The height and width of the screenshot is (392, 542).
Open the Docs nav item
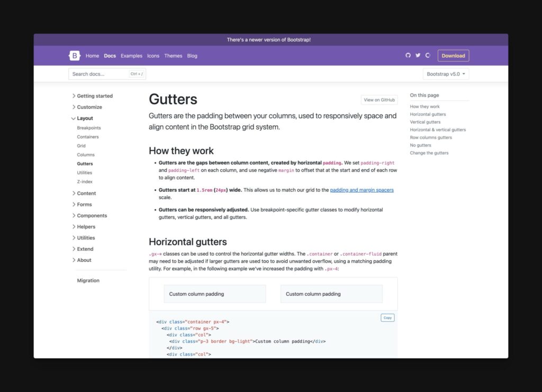[110, 56]
